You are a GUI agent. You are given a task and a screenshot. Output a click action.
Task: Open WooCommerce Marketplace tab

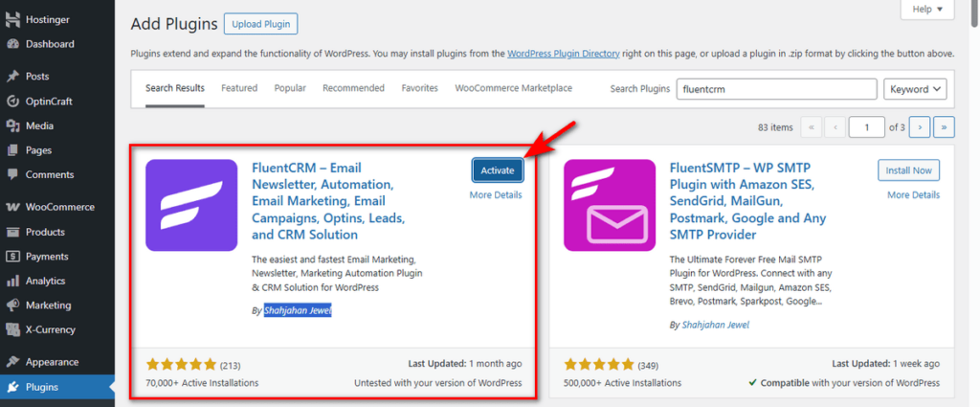click(x=514, y=88)
